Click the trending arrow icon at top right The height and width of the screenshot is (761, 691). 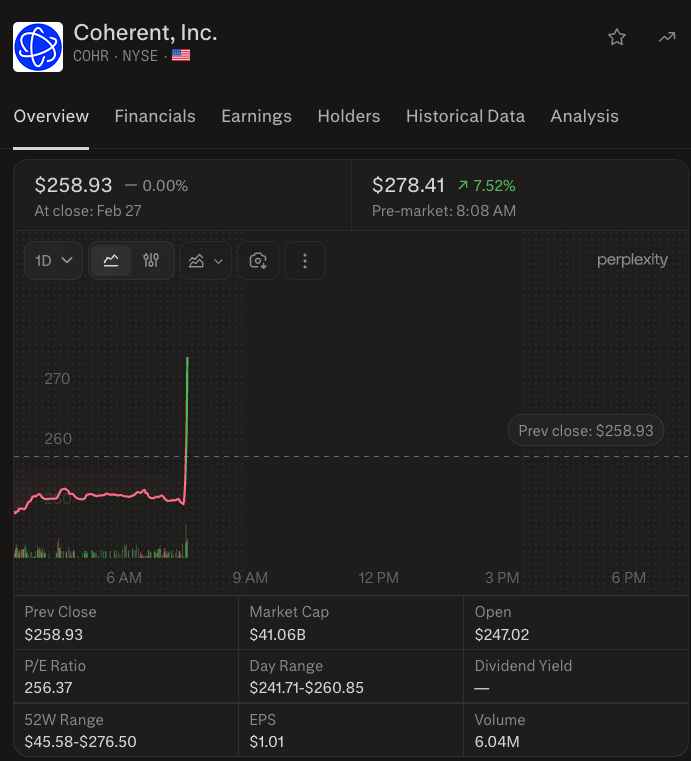coord(667,37)
